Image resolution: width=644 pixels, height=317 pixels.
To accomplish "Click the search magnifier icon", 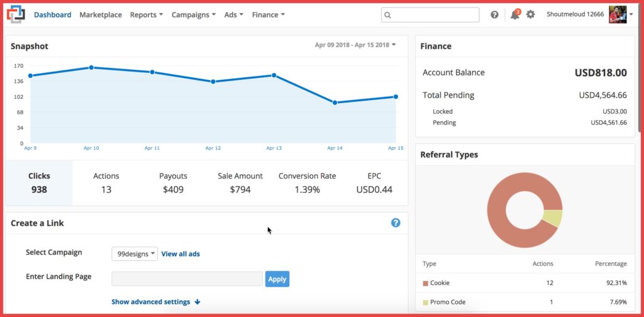I will point(387,15).
